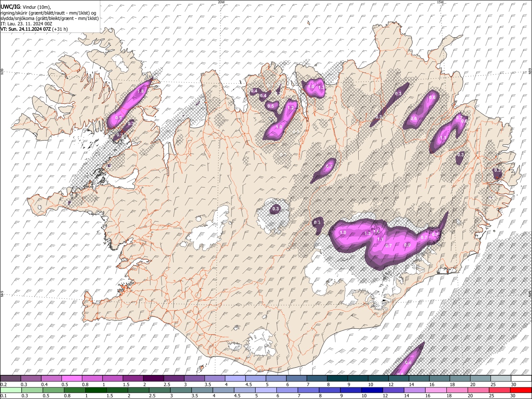The height and width of the screenshot is (399, 532).
Task: Click the initial time 'IT: Lau. 23. 11. 2024 00Z'
Action: pyautogui.click(x=26, y=24)
